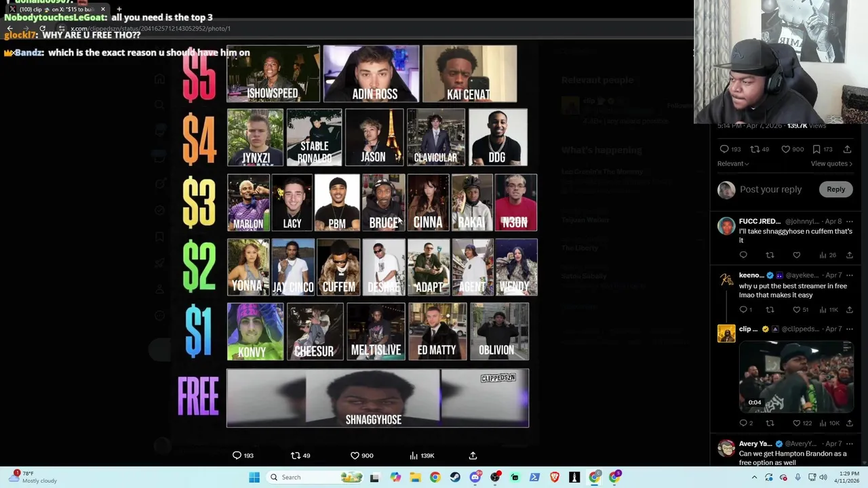
Task: Share icon beside the 173 bookmarks count
Action: [847, 149]
